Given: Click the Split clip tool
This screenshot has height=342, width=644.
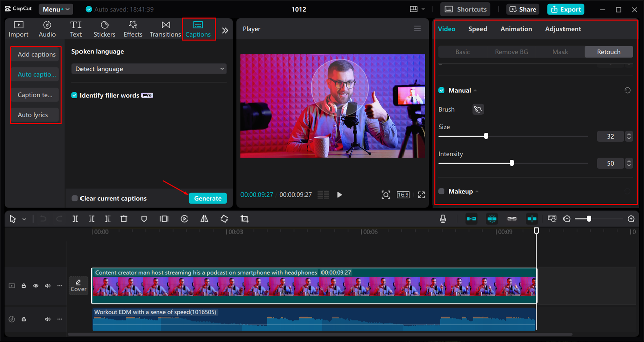Looking at the screenshot, I should pyautogui.click(x=75, y=219).
